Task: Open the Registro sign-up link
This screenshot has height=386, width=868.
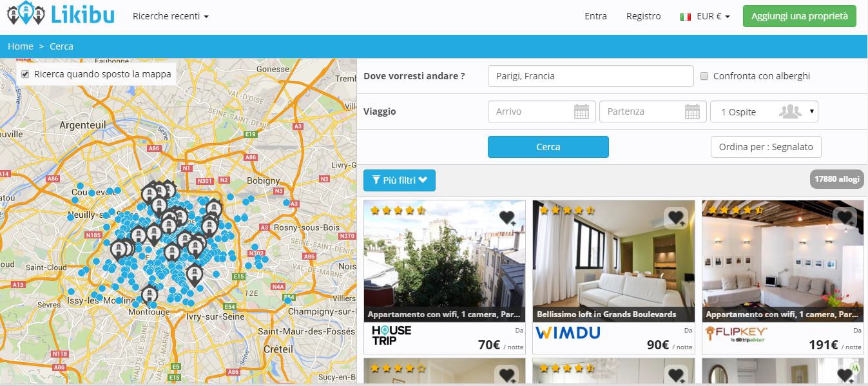Action: 644,16
